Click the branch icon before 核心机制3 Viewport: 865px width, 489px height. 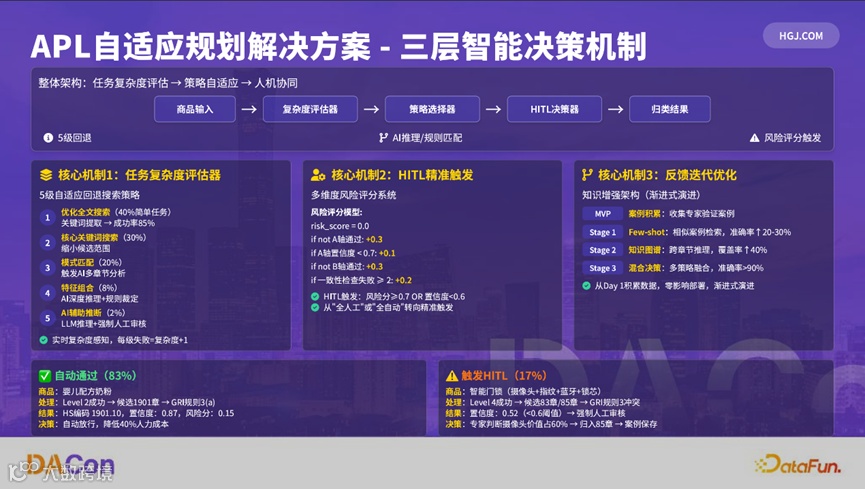click(587, 175)
